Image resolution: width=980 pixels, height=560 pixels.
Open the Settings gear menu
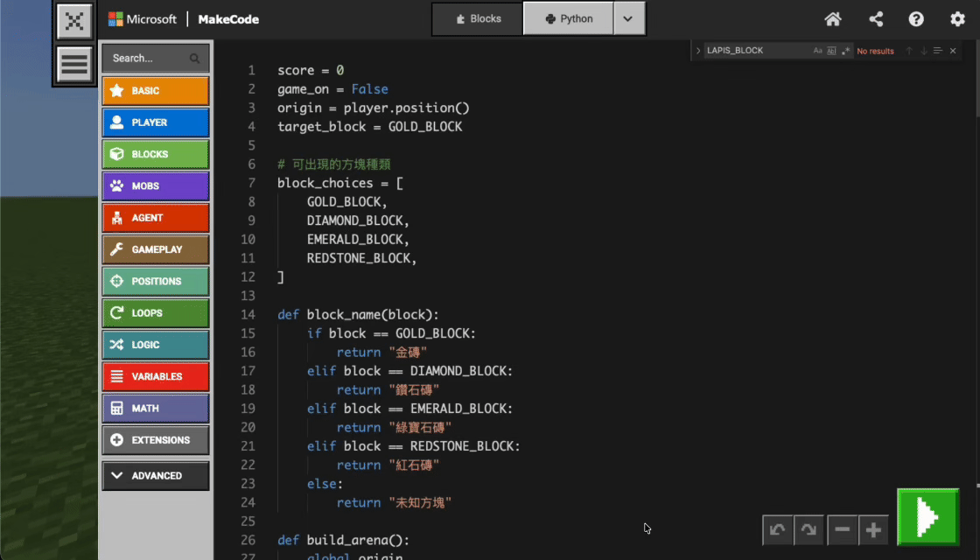tap(958, 19)
